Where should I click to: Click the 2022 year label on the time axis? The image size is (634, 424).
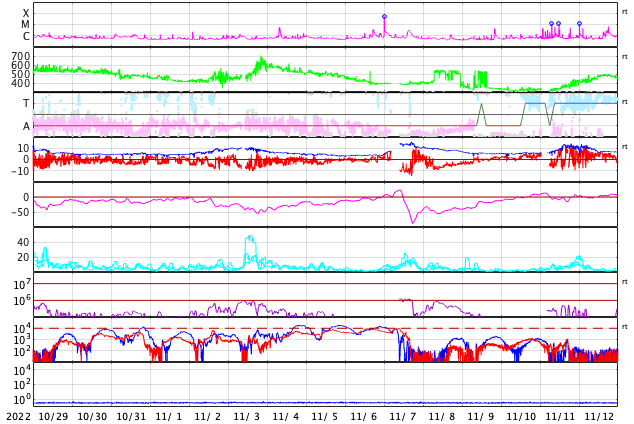[x=17, y=416]
